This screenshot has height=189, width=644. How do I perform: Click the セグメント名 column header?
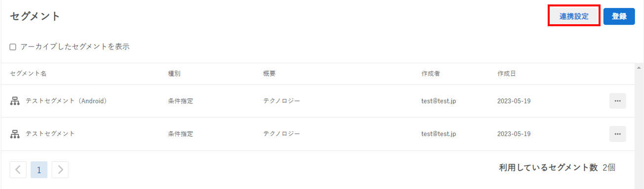28,74
